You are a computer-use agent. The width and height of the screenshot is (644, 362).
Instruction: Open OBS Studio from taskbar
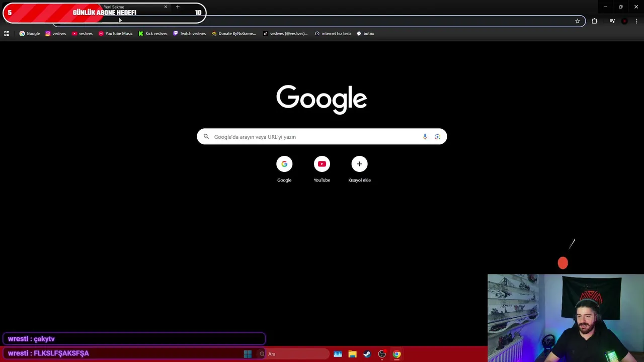point(382,354)
